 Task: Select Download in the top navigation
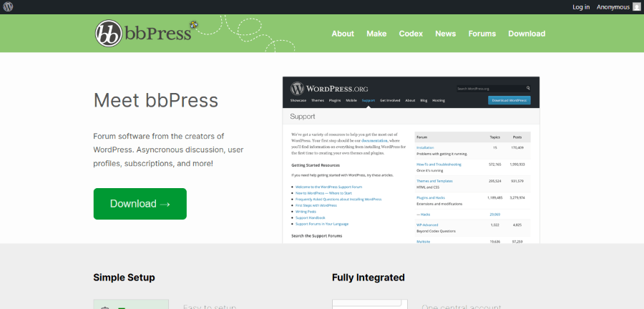pyautogui.click(x=527, y=34)
